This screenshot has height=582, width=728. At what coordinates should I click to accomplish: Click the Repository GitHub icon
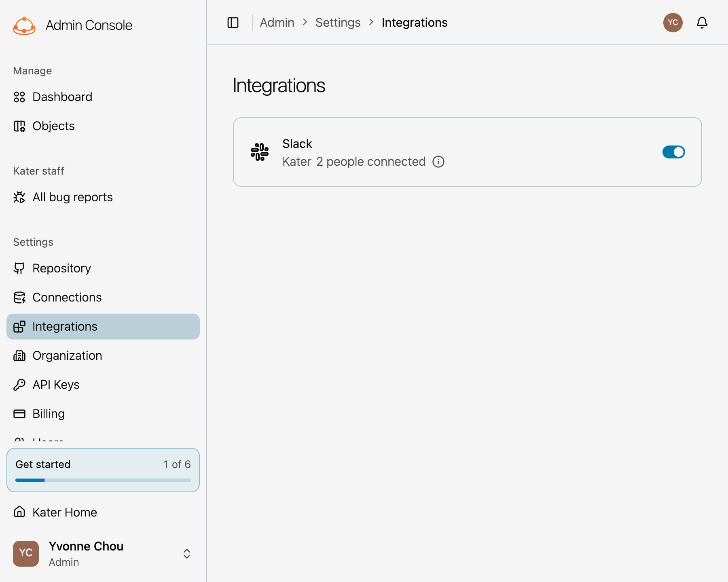pyautogui.click(x=19, y=268)
